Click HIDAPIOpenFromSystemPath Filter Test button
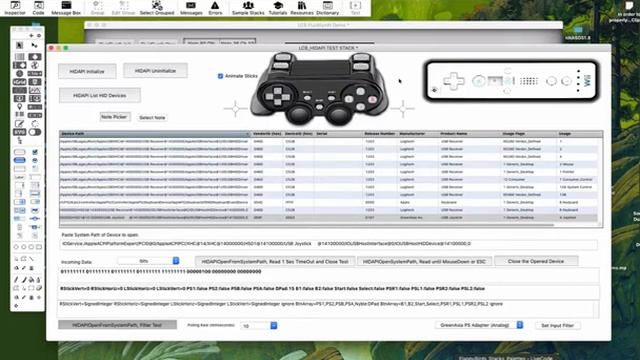This screenshot has height=360, width=640. (x=117, y=325)
